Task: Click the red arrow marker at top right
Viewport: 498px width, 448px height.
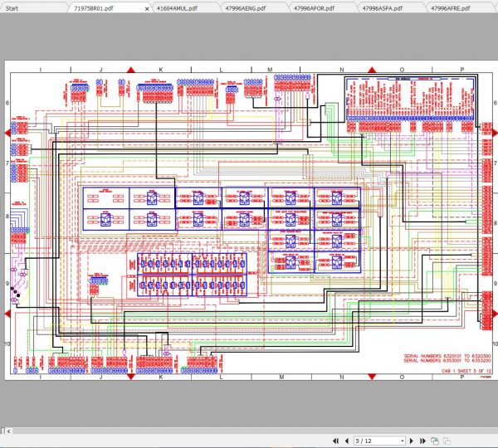Action: (372, 70)
